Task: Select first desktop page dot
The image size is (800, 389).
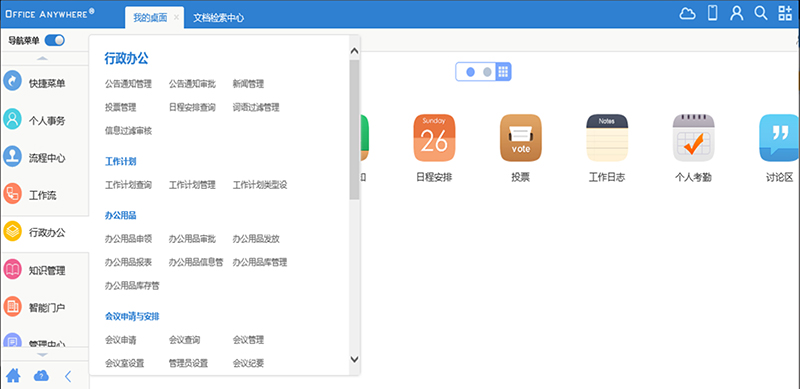Action: [x=470, y=72]
